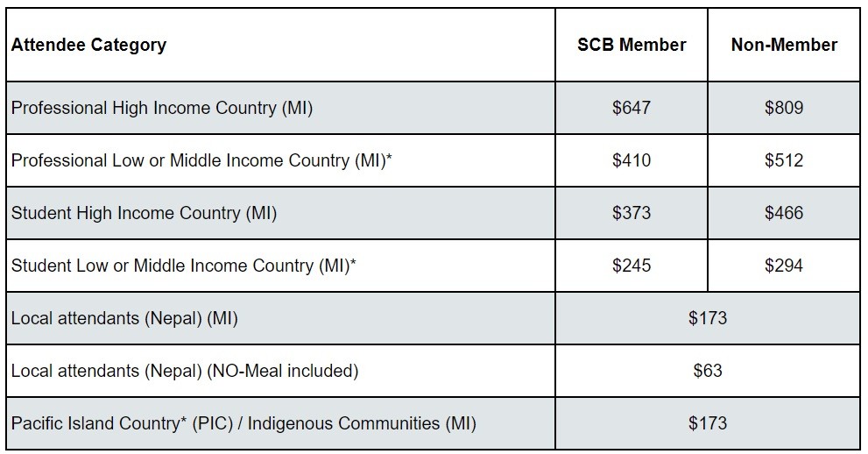This screenshot has width=868, height=454.
Task: Select the Student High Income Country label
Action: coord(144,213)
